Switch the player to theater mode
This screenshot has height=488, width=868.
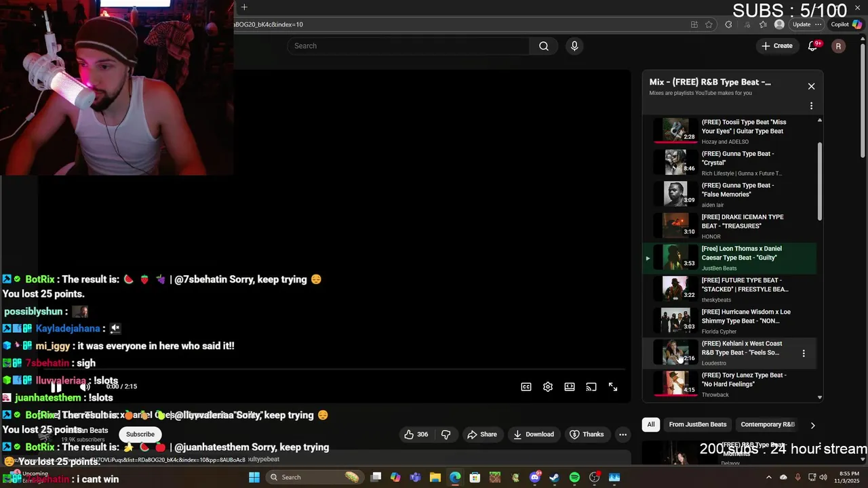pyautogui.click(x=570, y=387)
